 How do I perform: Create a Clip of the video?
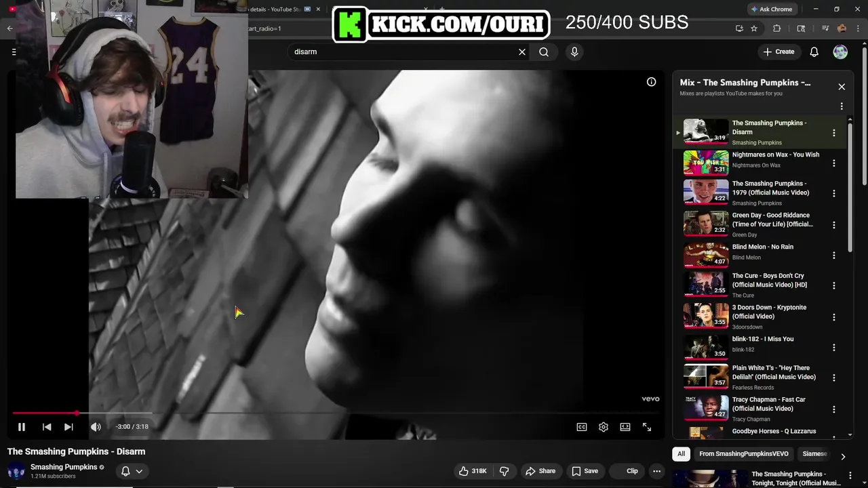tap(628, 471)
